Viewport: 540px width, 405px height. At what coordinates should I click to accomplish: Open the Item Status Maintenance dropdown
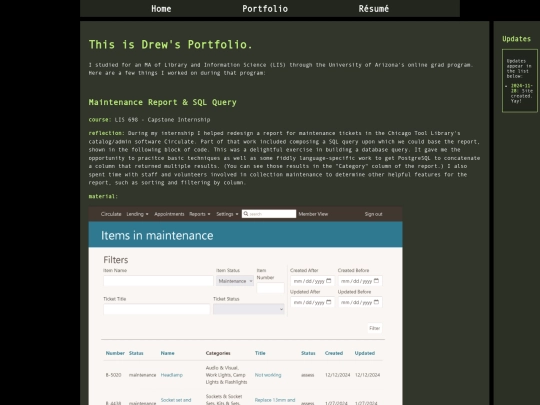pos(235,281)
